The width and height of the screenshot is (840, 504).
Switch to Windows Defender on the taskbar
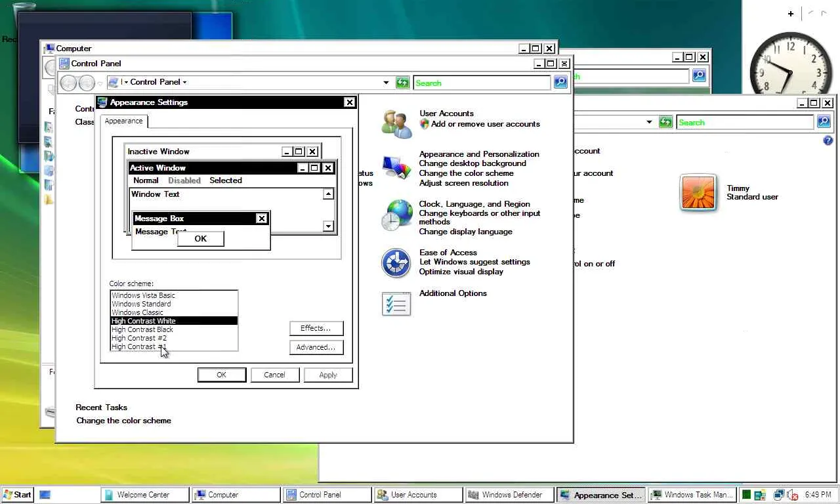point(509,495)
